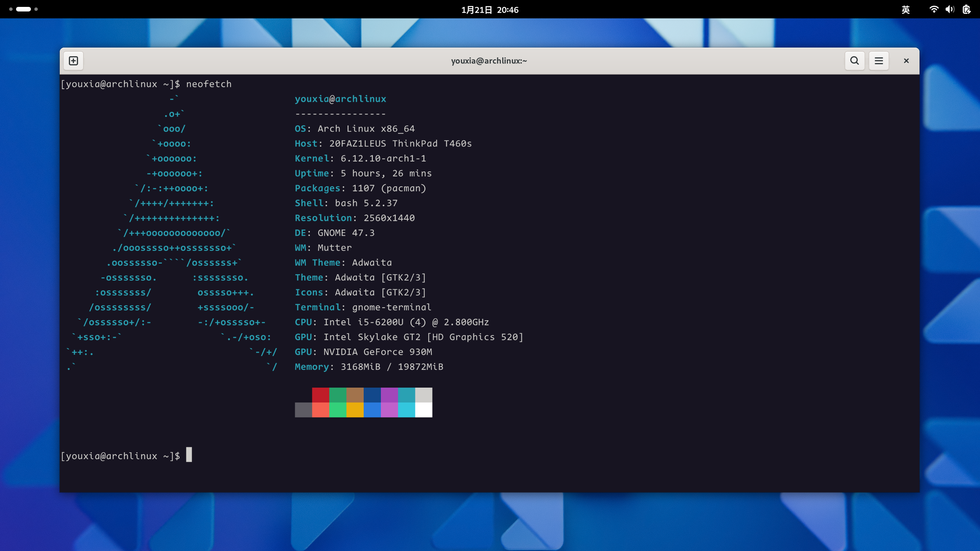
Task: Click the white swatch in the neofetch palette
Action: [x=424, y=409]
